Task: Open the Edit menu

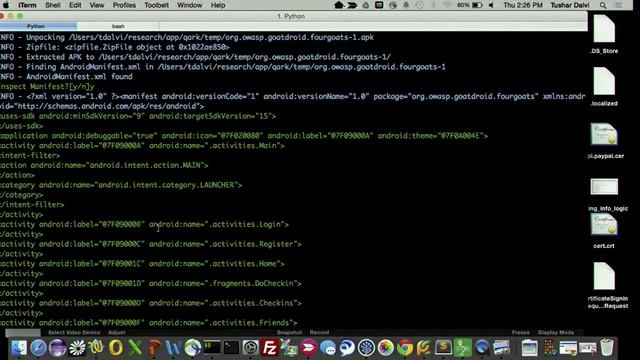Action: (x=75, y=5)
